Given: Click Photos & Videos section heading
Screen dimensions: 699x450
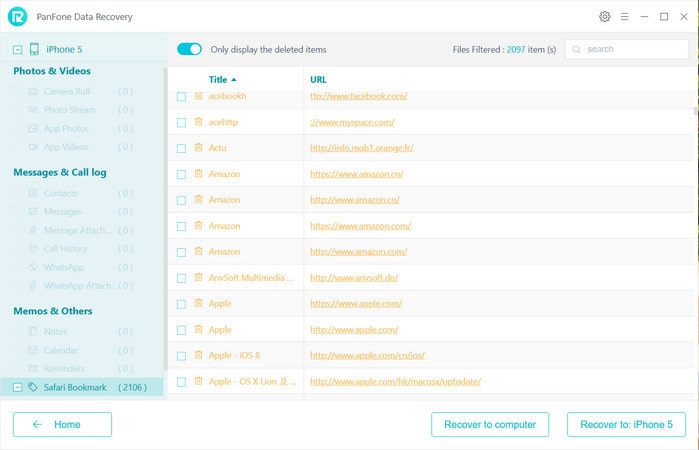Looking at the screenshot, I should coord(52,71).
